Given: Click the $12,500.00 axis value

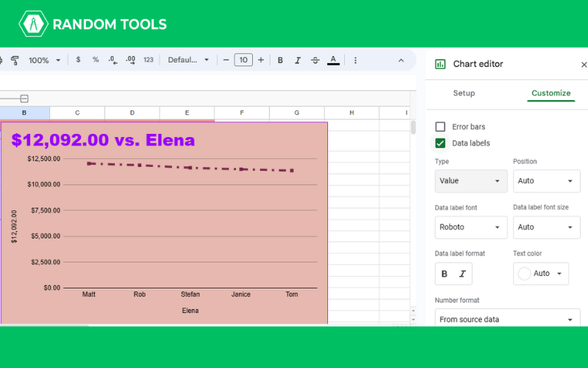Looking at the screenshot, I should pos(44,159).
